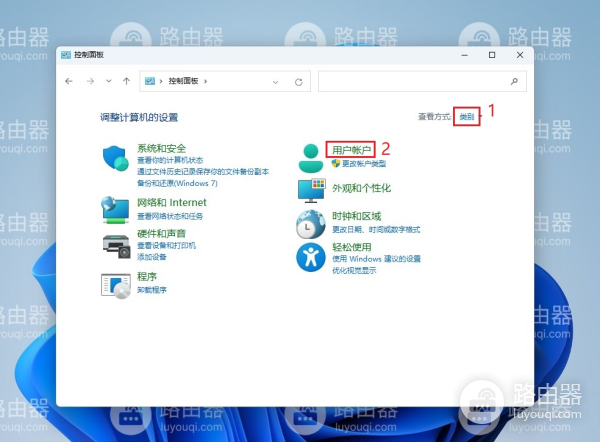Expand the address bar history dropdown
This screenshot has width=600, height=442.
(x=275, y=82)
